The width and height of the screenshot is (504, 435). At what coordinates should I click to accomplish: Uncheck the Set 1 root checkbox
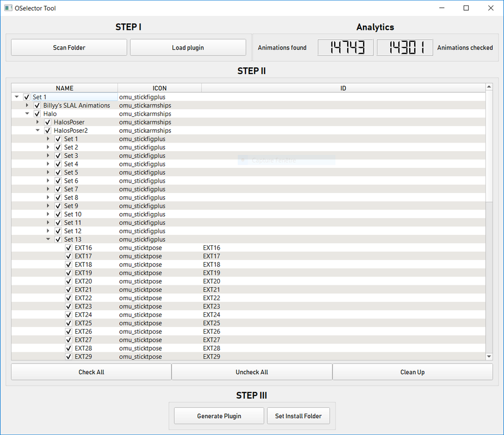coord(26,97)
